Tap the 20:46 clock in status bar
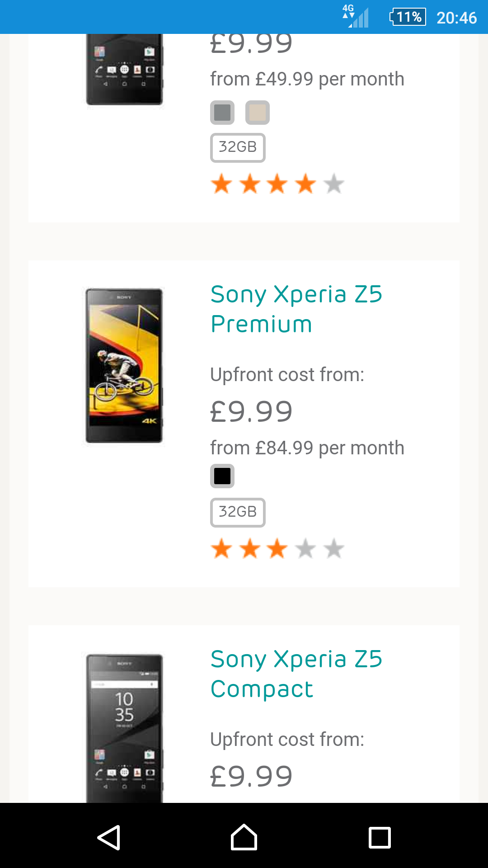The width and height of the screenshot is (488, 868). point(456,18)
